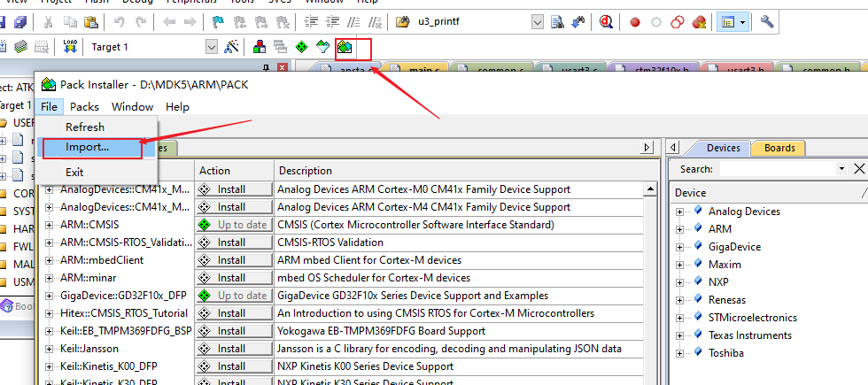868x385 pixels.
Task: Expand NXP node in device tree
Action: click(680, 282)
